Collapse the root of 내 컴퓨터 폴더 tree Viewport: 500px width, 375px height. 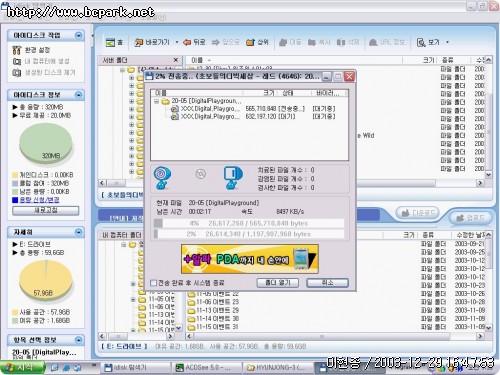pyautogui.click(x=124, y=245)
